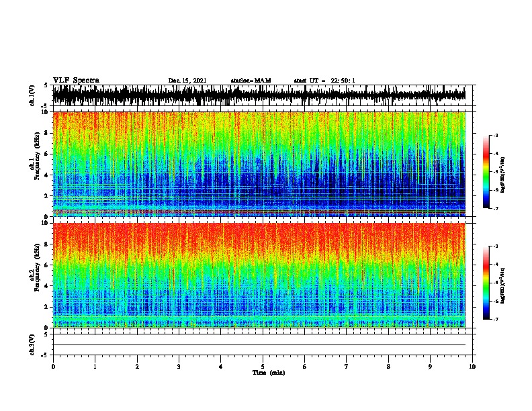
Task: Click the "-5" tick on ch.3(V) axis
Action: (x=45, y=355)
